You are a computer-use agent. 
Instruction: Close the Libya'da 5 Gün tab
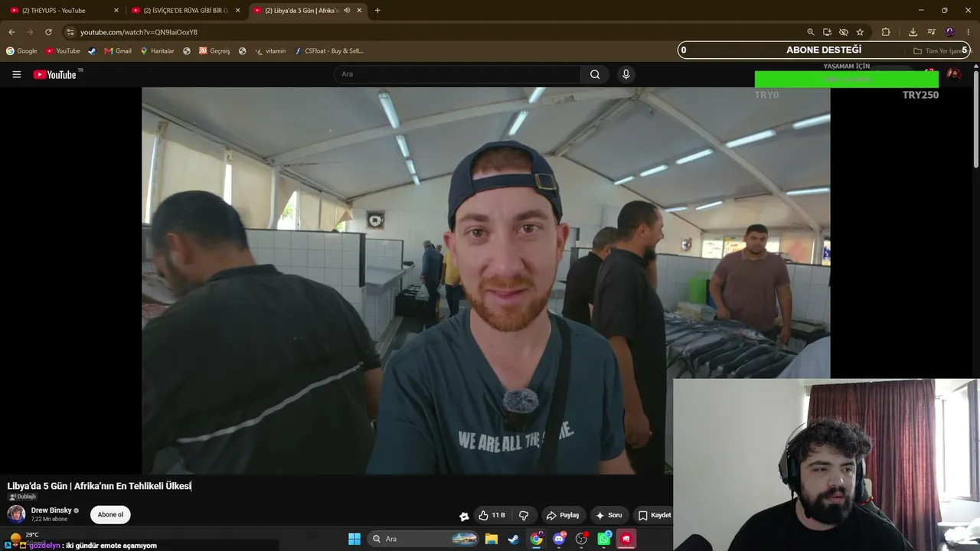tap(359, 11)
